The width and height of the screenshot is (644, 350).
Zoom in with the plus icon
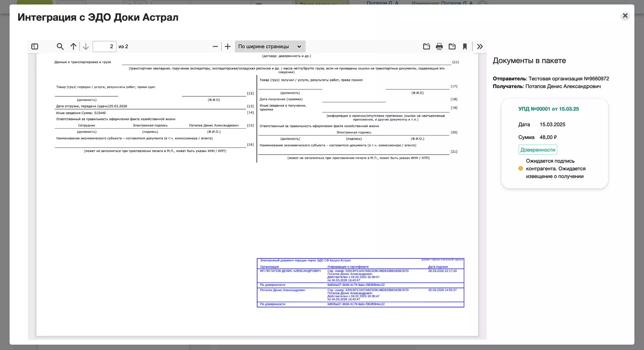click(228, 46)
